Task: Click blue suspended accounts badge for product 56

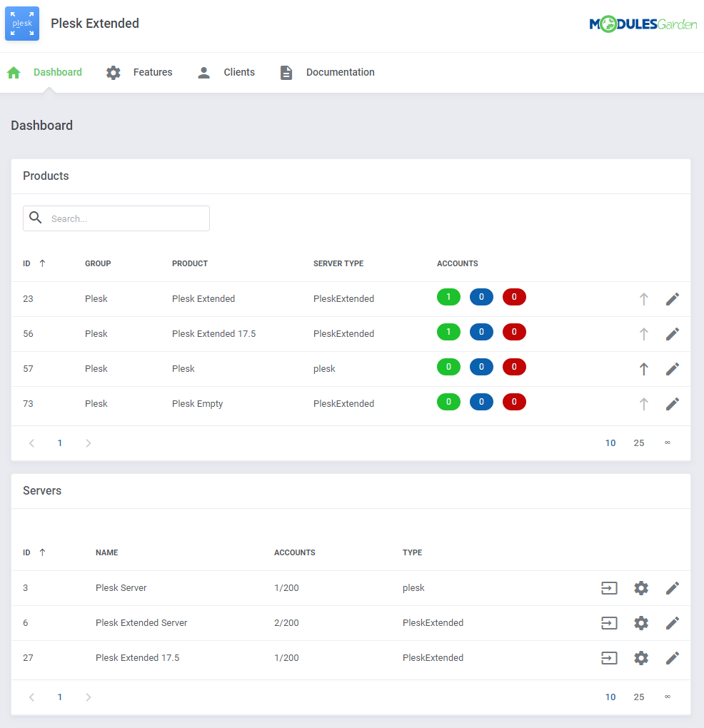Action: pos(481,332)
